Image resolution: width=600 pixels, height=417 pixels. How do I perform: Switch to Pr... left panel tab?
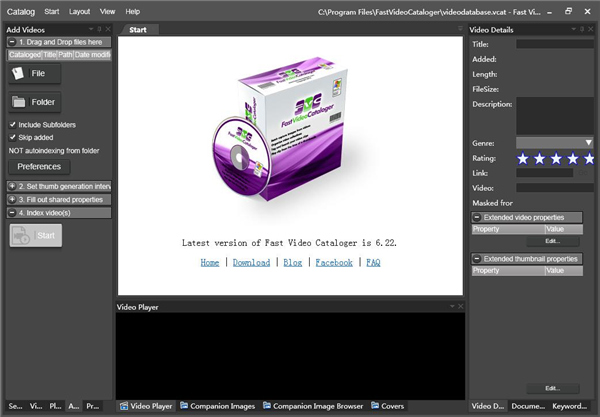93,406
